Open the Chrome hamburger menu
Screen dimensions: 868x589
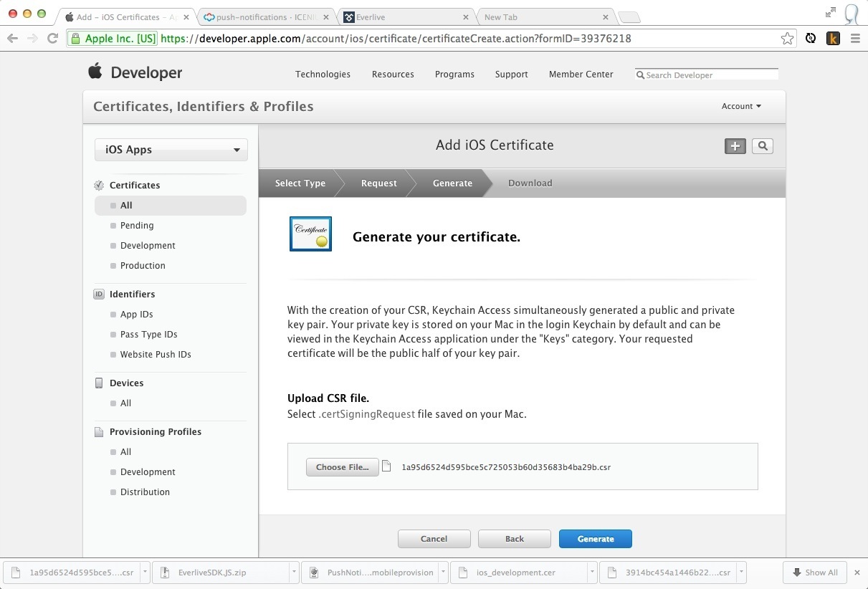tap(855, 39)
